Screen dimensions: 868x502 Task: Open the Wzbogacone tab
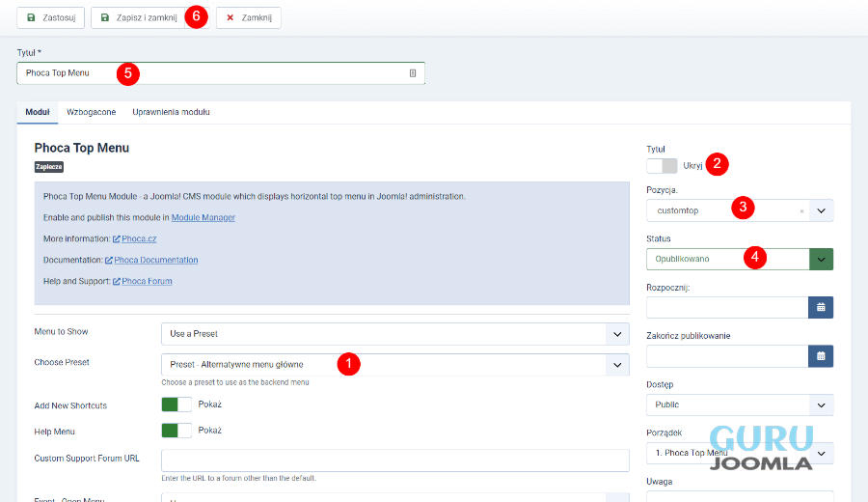[92, 112]
